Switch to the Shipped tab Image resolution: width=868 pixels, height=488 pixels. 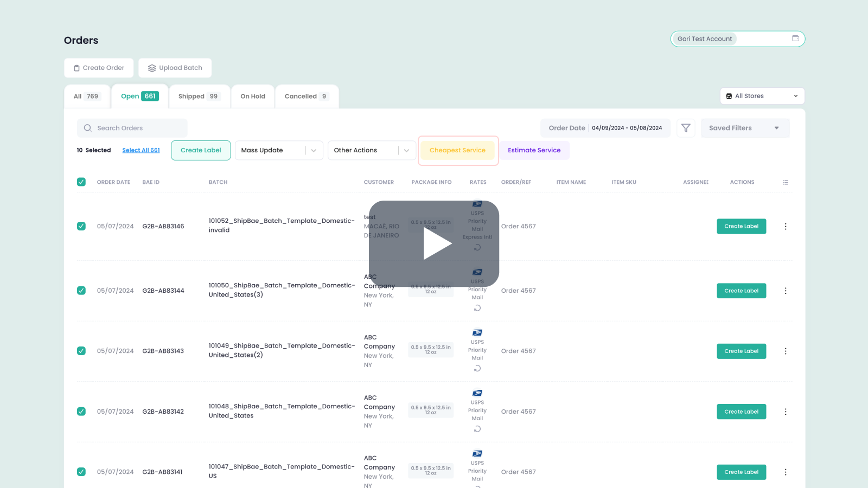click(x=199, y=96)
